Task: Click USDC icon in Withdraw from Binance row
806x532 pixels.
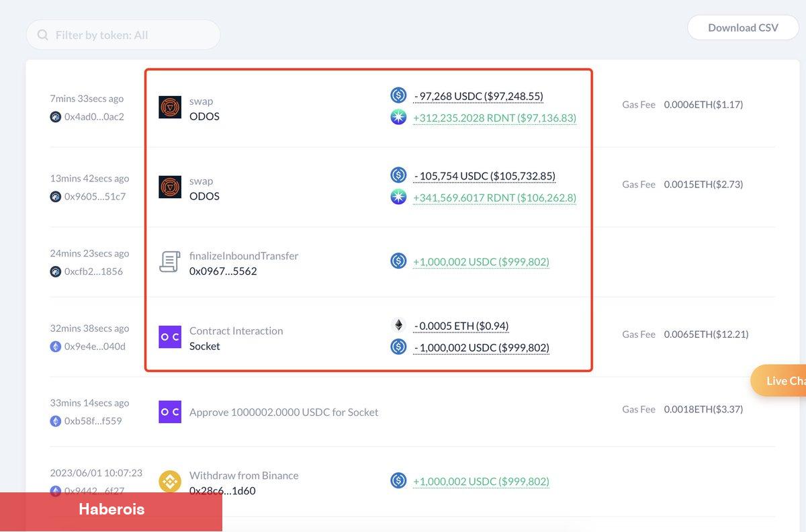Action: coord(398,481)
